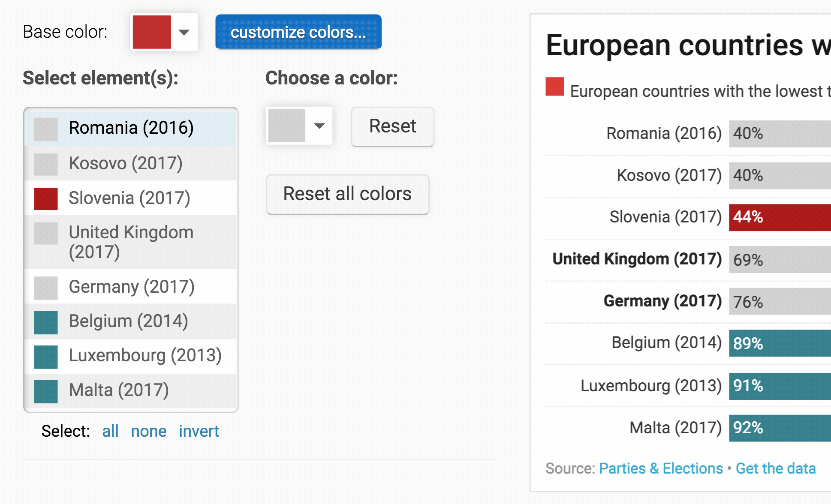Select Kosovo (2017) list item
Screen dimensions: 831x504
point(126,163)
